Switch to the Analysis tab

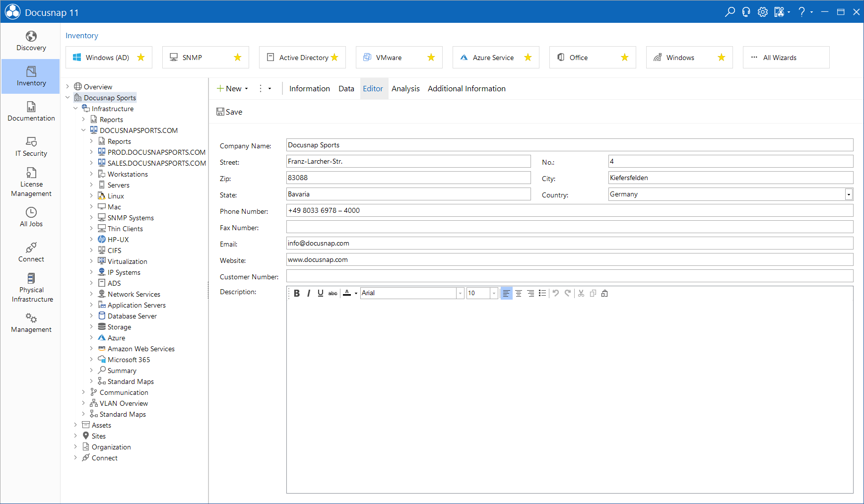(405, 89)
